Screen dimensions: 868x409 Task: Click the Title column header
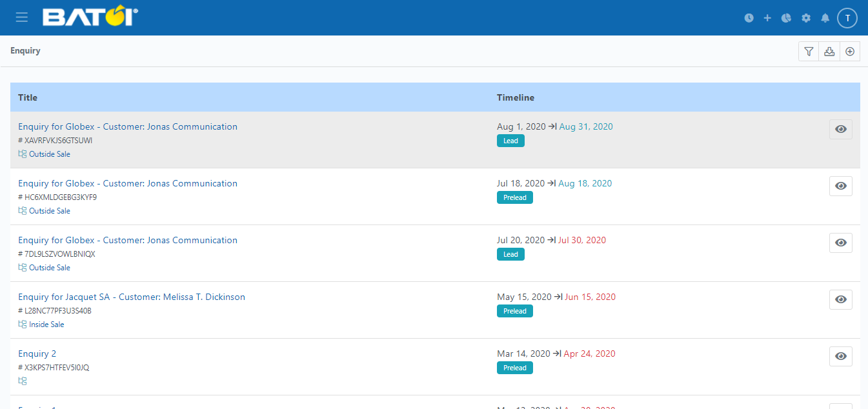point(28,97)
